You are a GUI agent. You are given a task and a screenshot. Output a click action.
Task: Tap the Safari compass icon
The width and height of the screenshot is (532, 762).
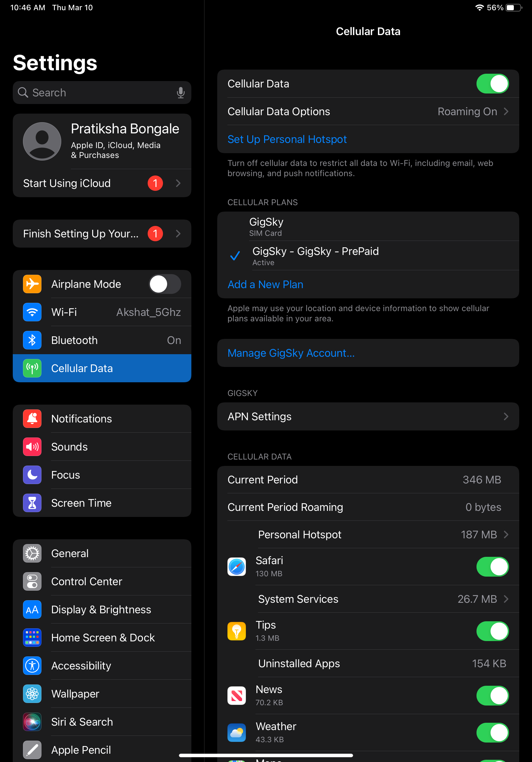pos(236,566)
